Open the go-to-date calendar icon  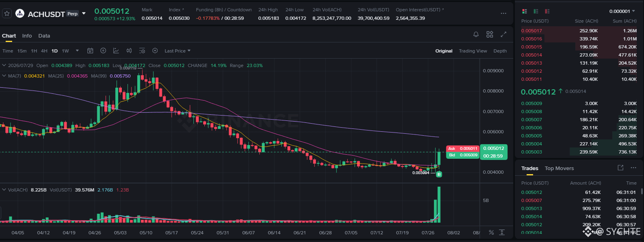tap(90, 51)
